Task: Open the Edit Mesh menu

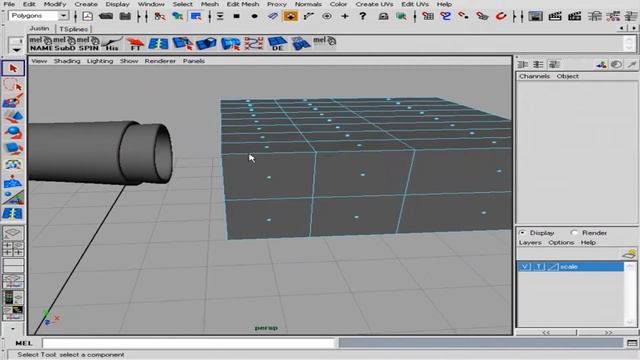Action: tap(243, 4)
